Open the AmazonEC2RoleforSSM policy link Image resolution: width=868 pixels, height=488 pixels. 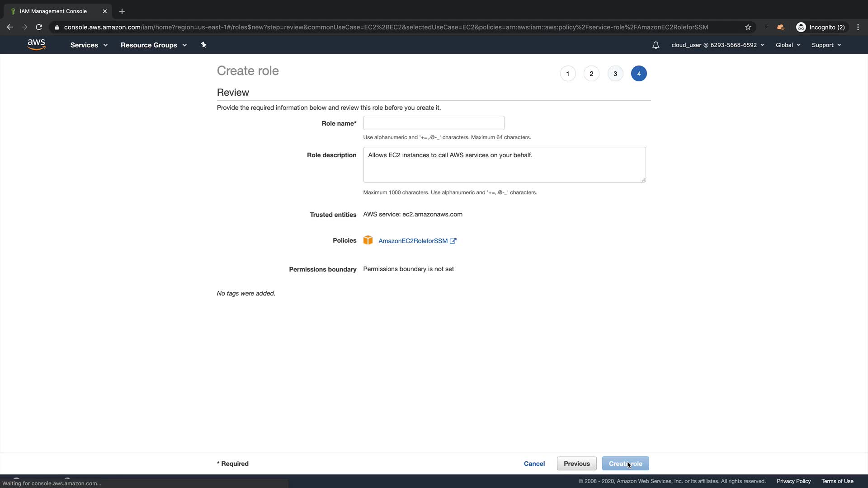(413, 241)
